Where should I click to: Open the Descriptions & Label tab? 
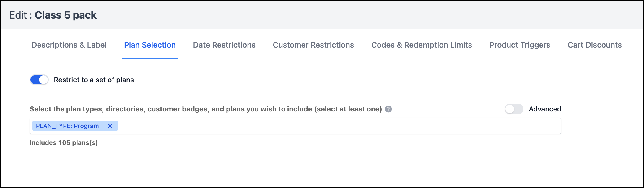click(69, 45)
